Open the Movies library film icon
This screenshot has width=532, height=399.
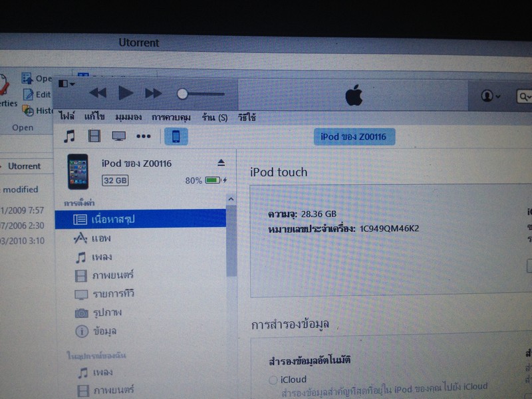click(94, 136)
